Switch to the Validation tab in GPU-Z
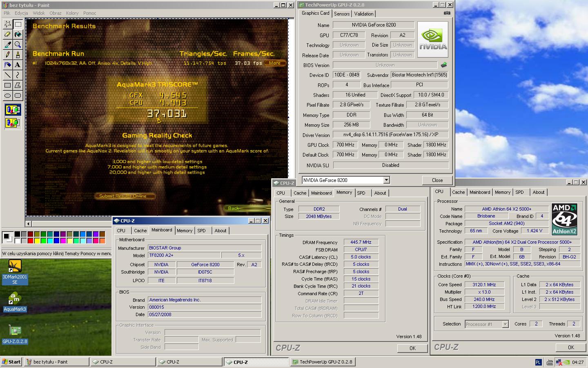Screen dimensions: 588x368 (x=364, y=14)
